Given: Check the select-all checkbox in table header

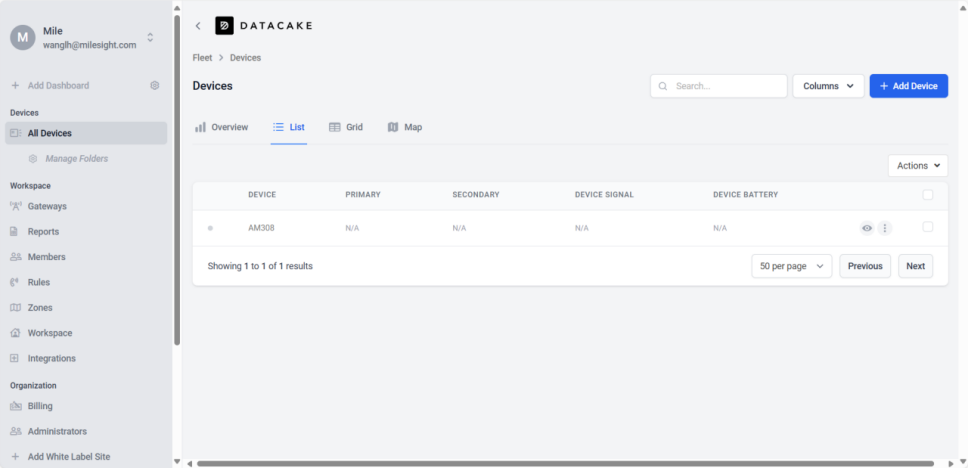Looking at the screenshot, I should (927, 195).
